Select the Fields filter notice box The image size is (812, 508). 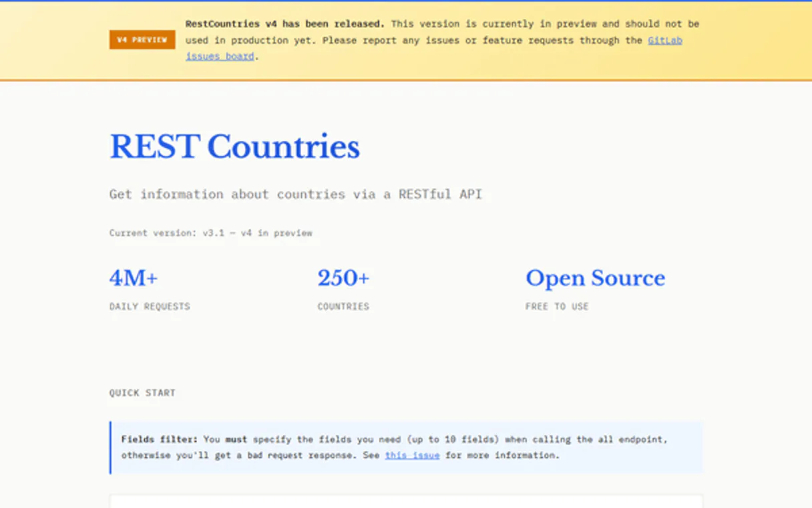point(406,447)
